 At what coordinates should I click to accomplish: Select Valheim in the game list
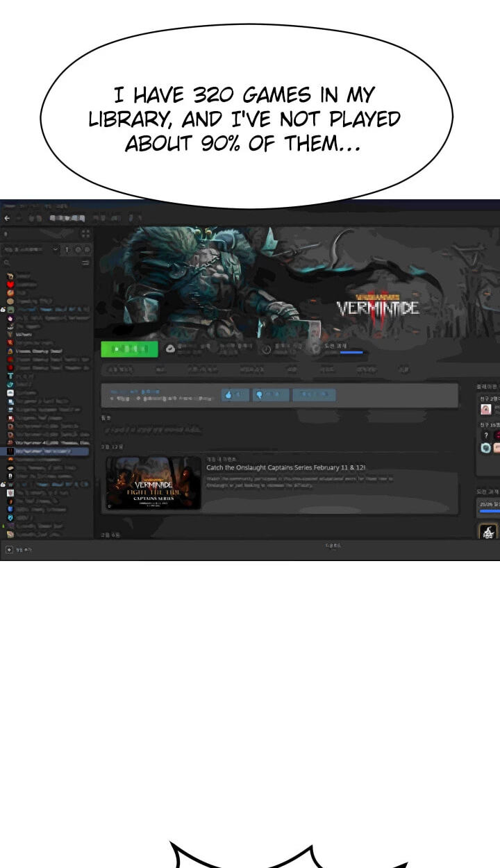[x=24, y=334]
